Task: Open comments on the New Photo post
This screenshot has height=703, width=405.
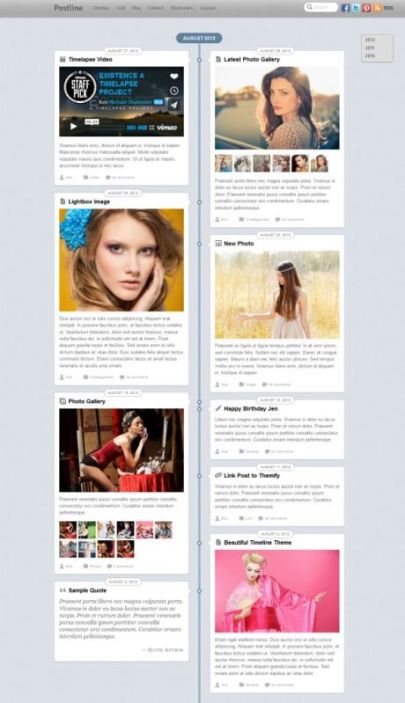Action: (x=276, y=384)
